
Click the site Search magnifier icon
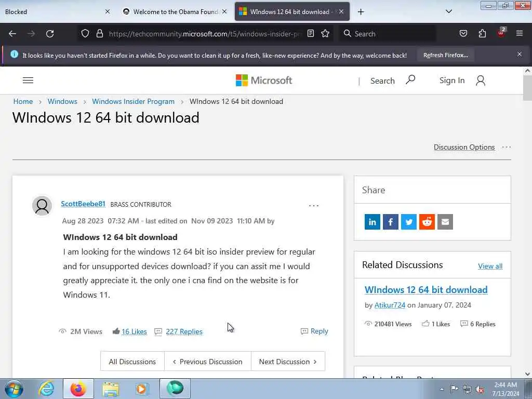click(x=410, y=79)
